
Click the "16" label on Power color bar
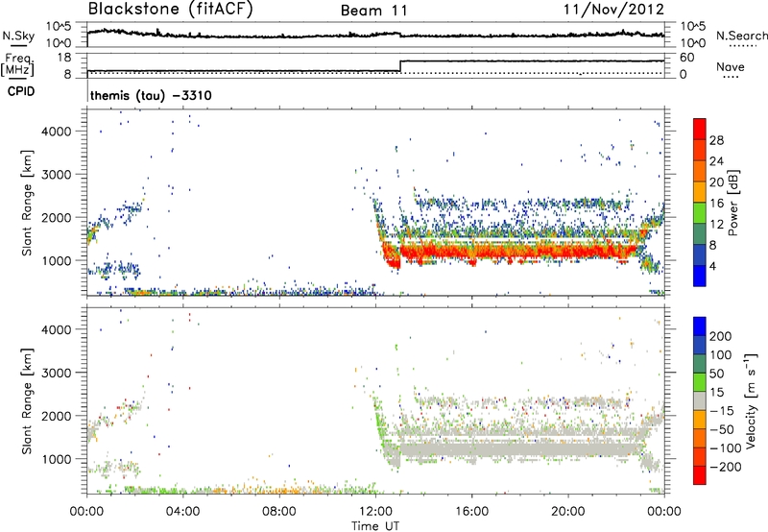point(716,204)
